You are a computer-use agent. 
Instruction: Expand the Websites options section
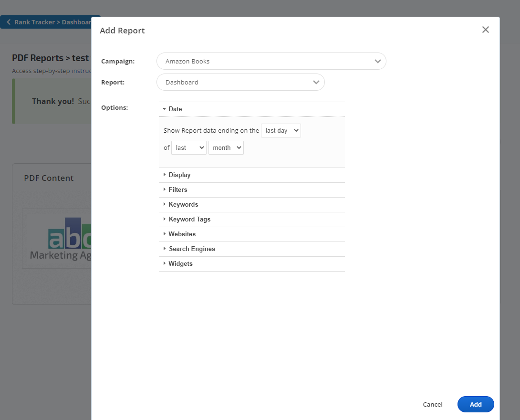182,234
